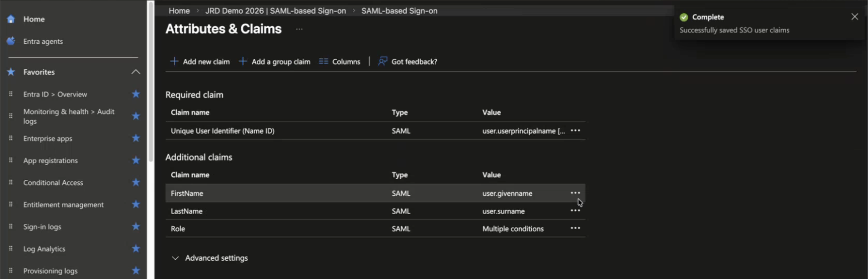The height and width of the screenshot is (279, 868).
Task: Click Add new claim
Action: [200, 62]
